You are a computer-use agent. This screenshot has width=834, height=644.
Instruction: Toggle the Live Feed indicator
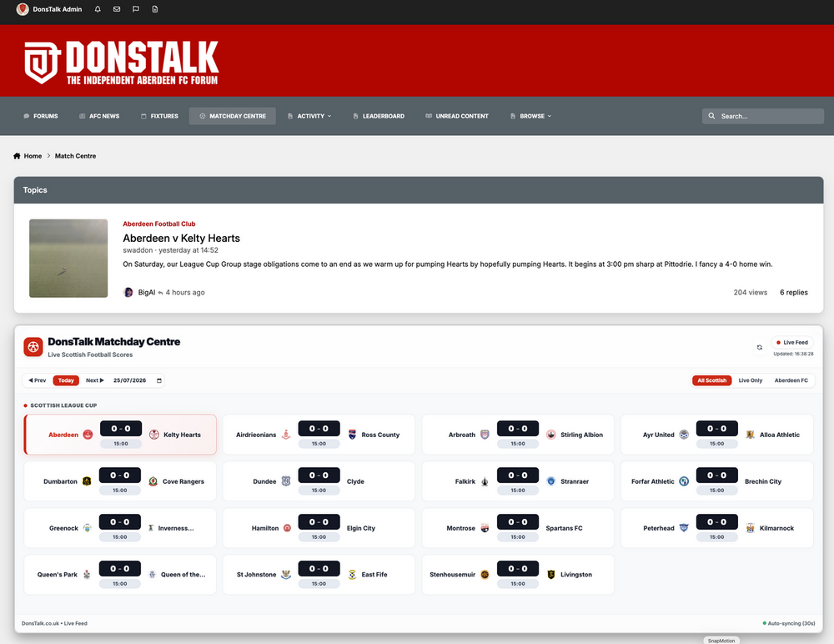click(x=792, y=342)
